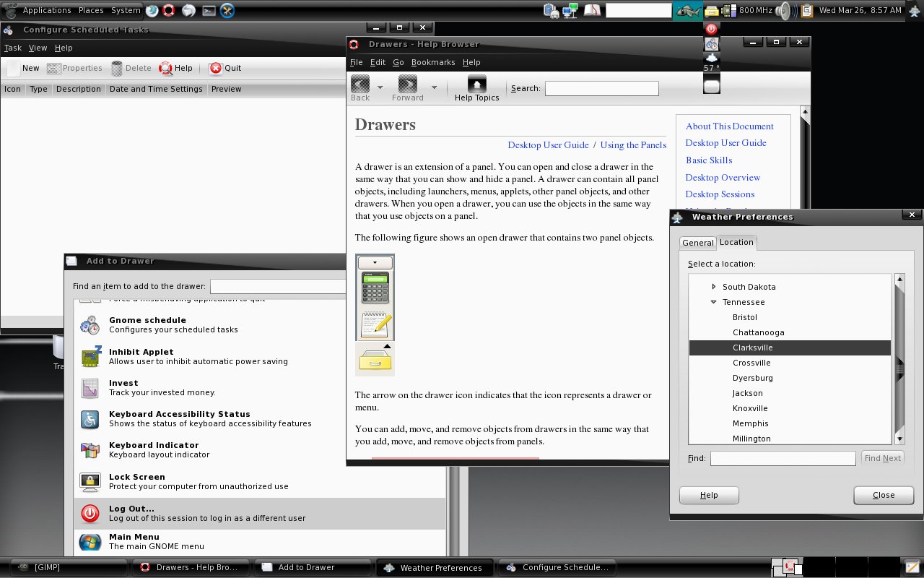Launch the web browser globe icon in top panel
This screenshot has height=578, width=924.
coord(152,10)
